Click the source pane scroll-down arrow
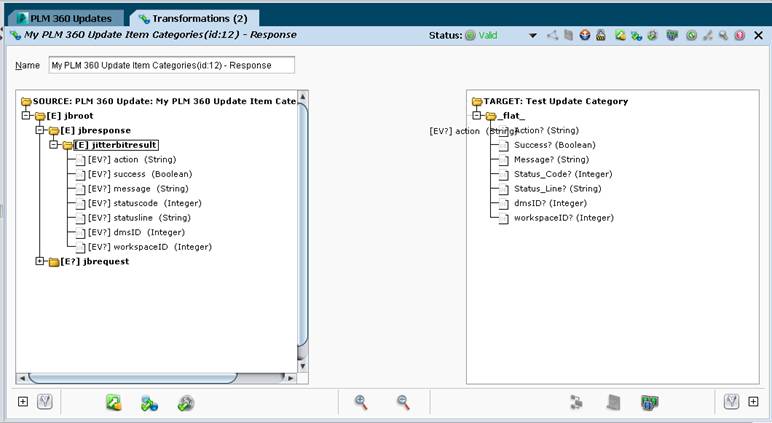Screen dimensions: 772x423 point(303,366)
